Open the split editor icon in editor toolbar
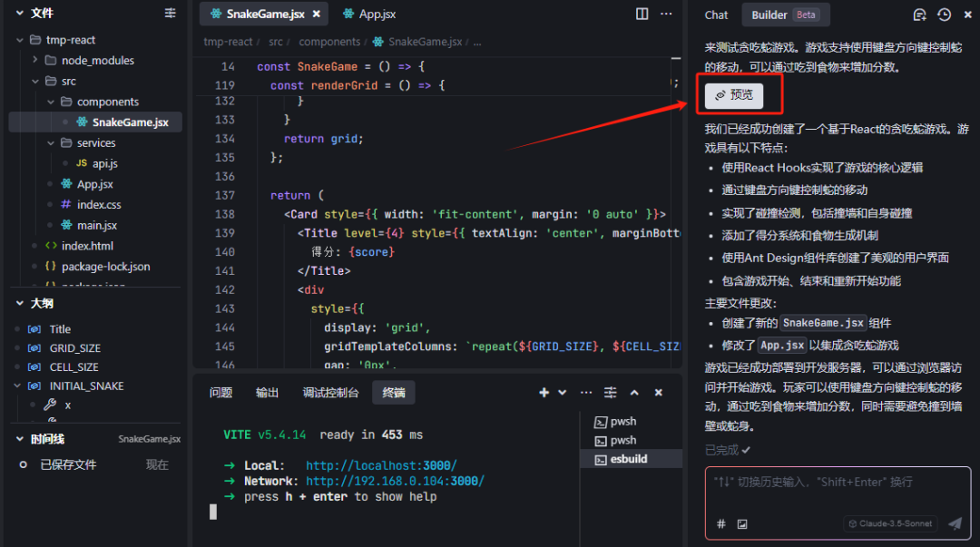 pyautogui.click(x=642, y=14)
